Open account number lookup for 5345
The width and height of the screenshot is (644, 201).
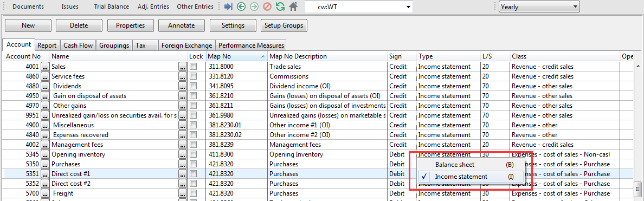45,154
